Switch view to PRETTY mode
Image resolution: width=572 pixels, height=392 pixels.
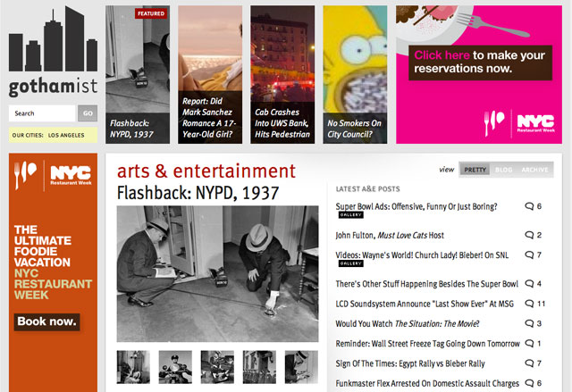pos(475,170)
